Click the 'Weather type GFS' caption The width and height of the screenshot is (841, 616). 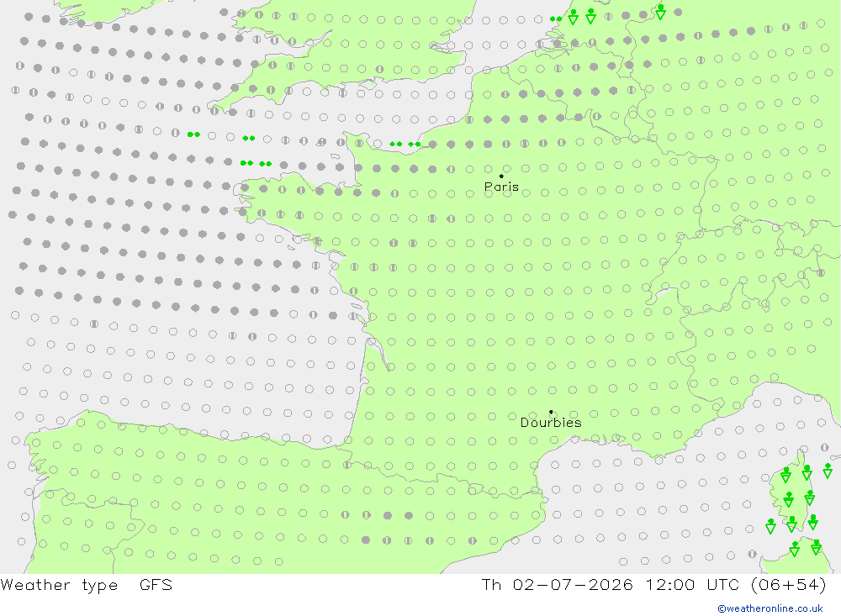87,585
